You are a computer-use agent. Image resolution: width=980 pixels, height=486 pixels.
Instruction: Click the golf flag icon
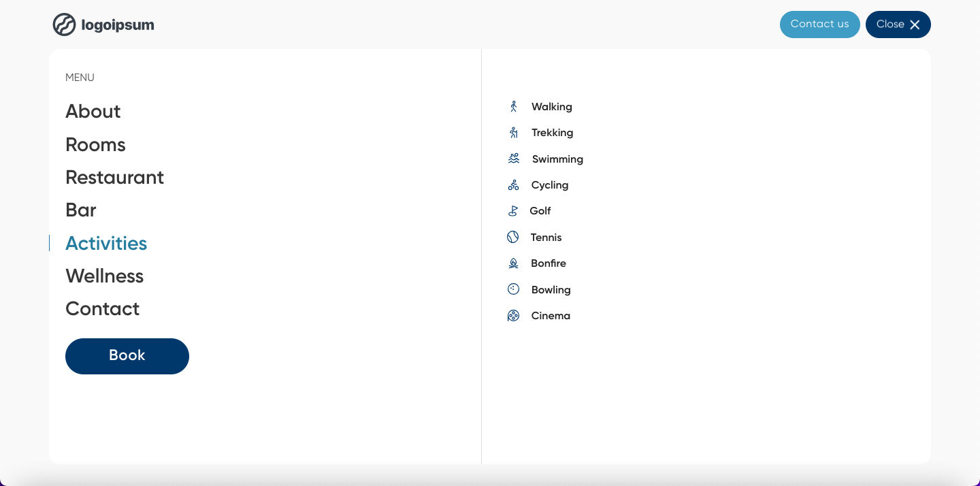click(x=513, y=211)
